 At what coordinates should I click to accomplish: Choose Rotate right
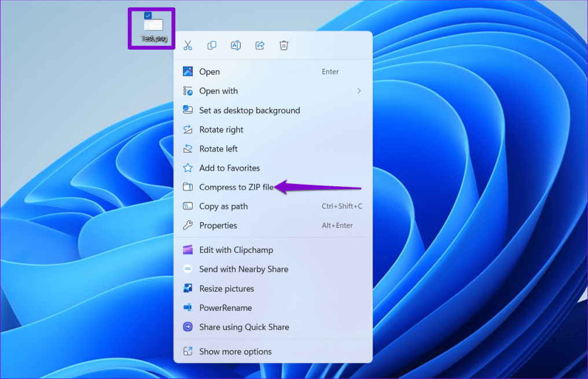pyautogui.click(x=220, y=129)
